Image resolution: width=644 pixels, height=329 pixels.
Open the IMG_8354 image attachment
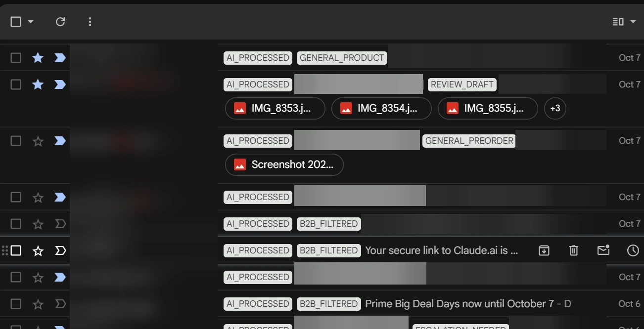(x=381, y=108)
